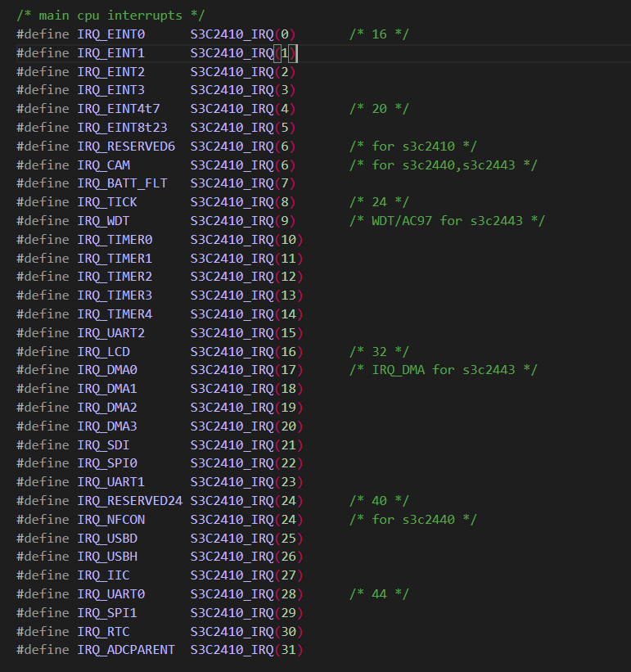Screen dimensions: 631x672
Task: Click the '/* 20 */' comment
Action: 380,109
